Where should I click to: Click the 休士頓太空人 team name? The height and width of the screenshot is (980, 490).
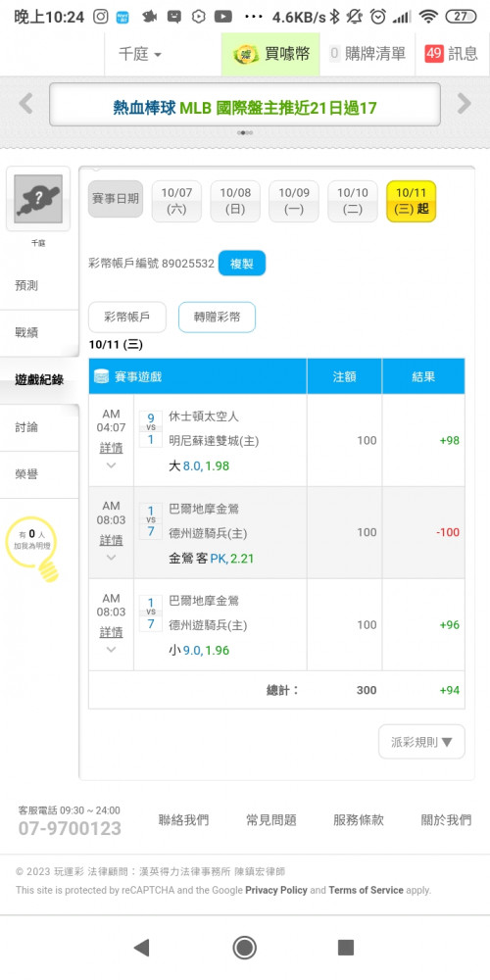(x=204, y=416)
